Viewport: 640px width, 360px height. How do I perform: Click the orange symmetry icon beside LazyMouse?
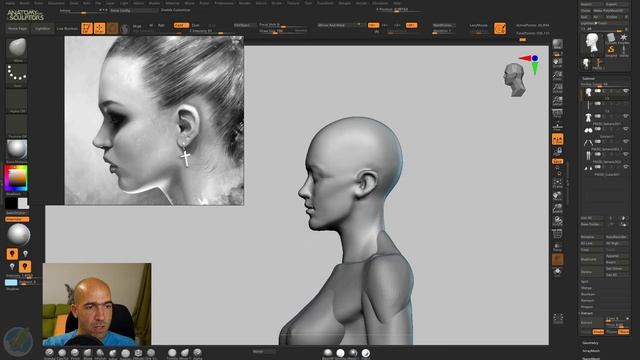(x=500, y=28)
